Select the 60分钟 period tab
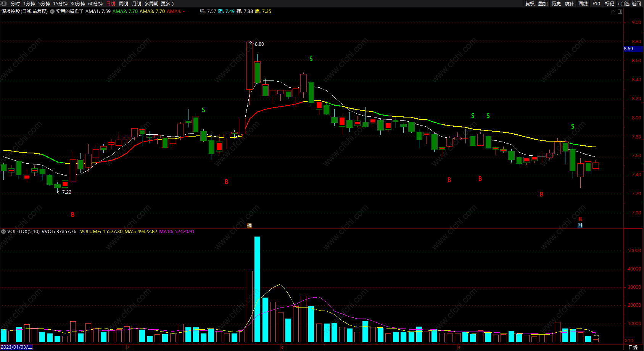 pyautogui.click(x=95, y=3)
